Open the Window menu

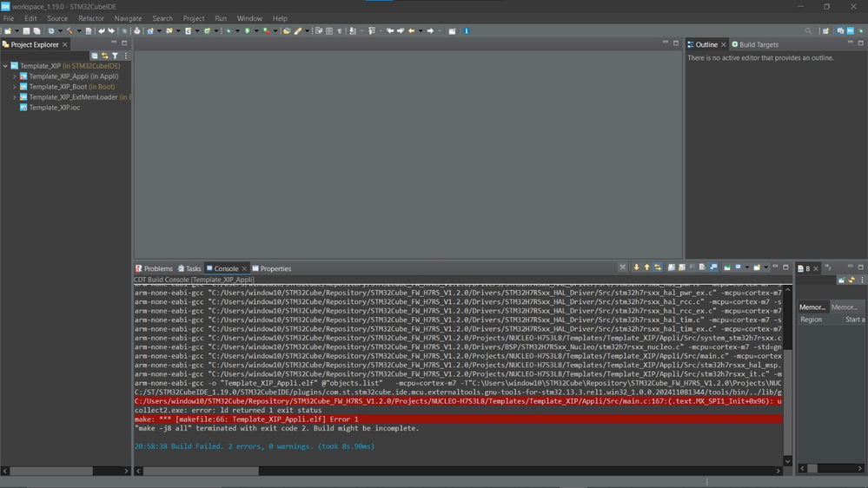coord(249,18)
